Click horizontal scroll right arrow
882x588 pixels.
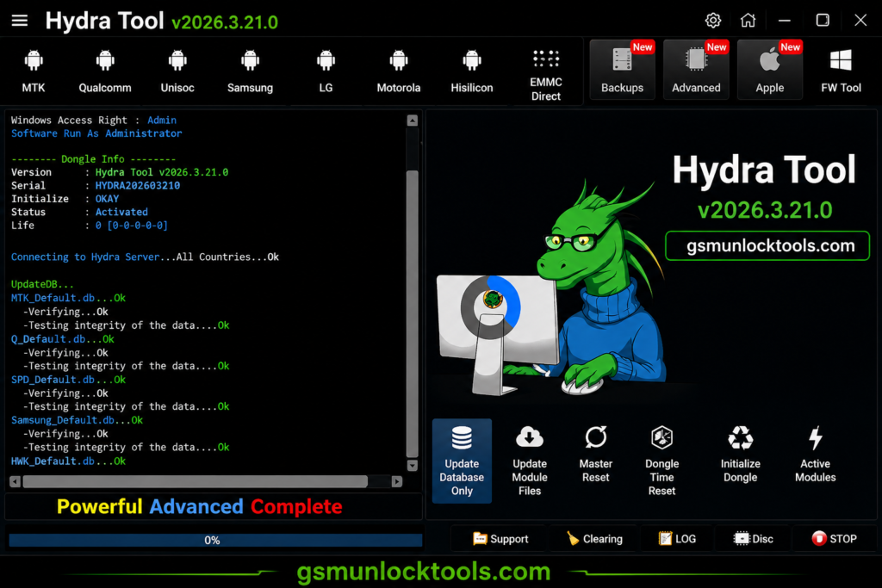tap(397, 482)
